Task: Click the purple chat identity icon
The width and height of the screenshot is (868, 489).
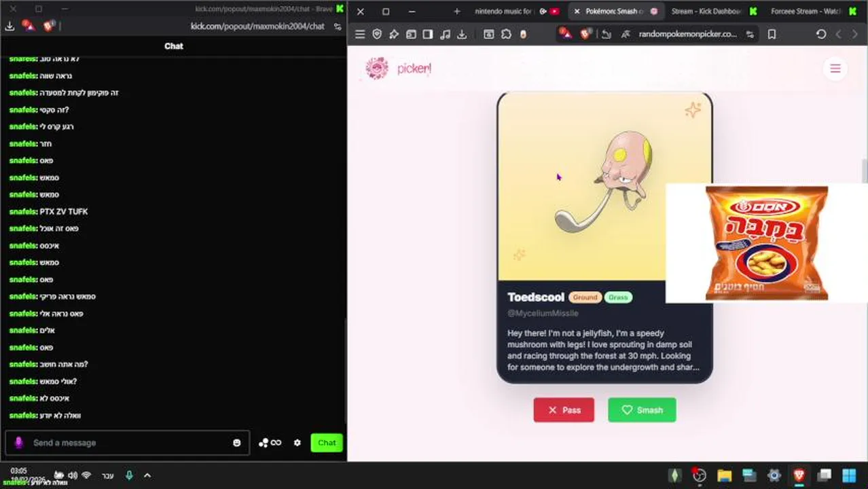Action: (x=19, y=443)
